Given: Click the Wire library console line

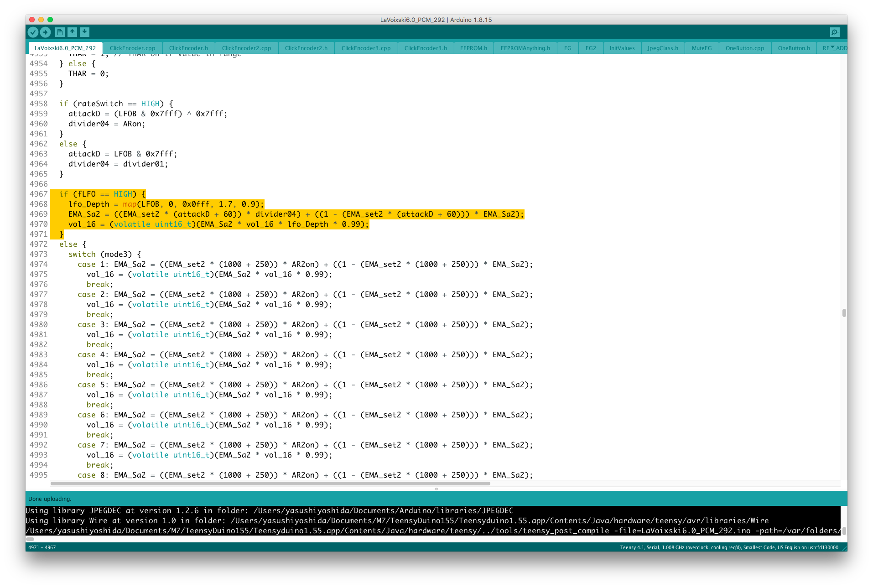Looking at the screenshot, I should [x=397, y=520].
